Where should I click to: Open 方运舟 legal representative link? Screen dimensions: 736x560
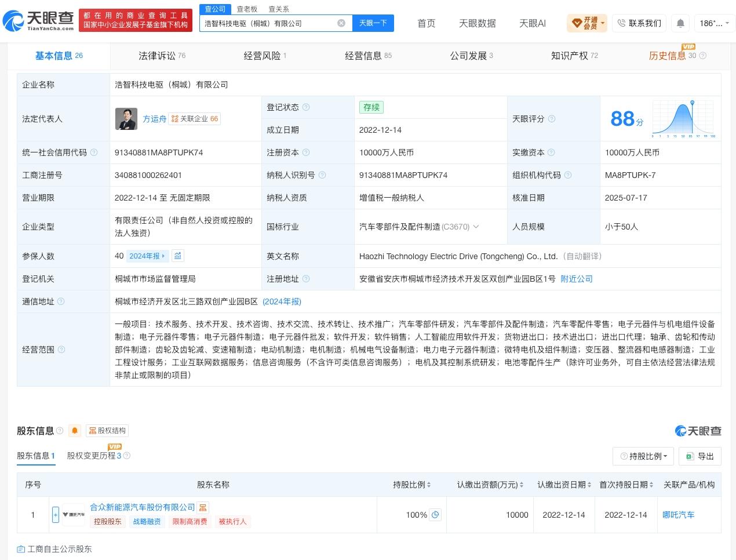(x=155, y=119)
